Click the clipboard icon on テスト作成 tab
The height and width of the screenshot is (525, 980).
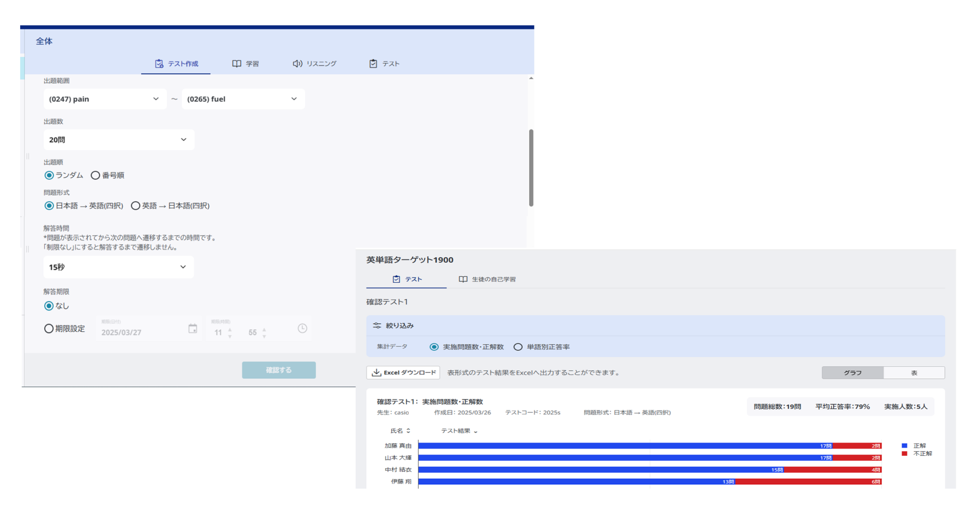[158, 63]
